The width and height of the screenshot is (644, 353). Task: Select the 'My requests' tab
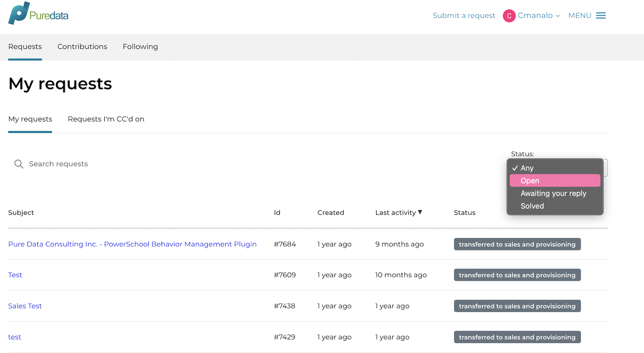point(30,119)
